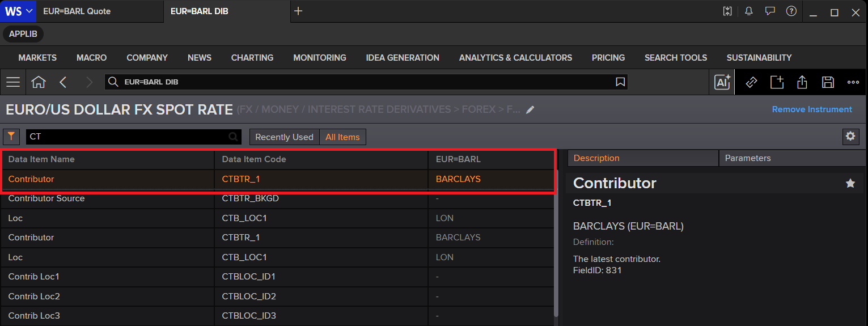Open the MONITORING menu

click(x=320, y=58)
